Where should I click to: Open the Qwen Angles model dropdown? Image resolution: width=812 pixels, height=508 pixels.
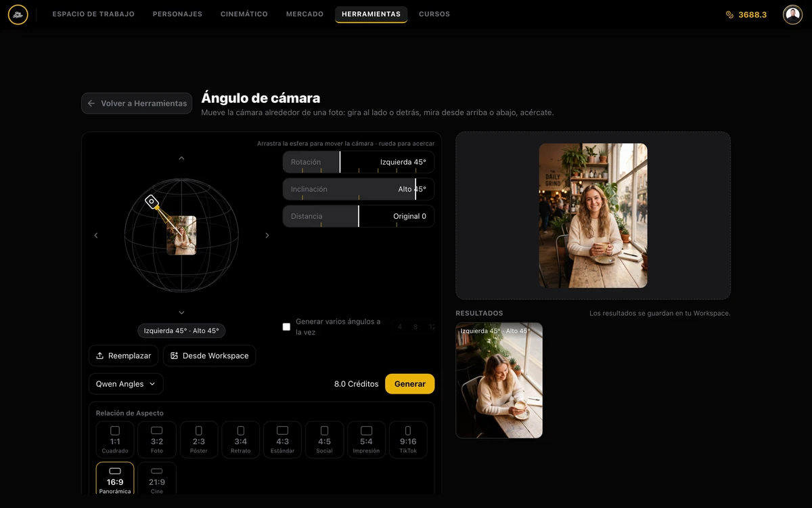[x=126, y=384]
